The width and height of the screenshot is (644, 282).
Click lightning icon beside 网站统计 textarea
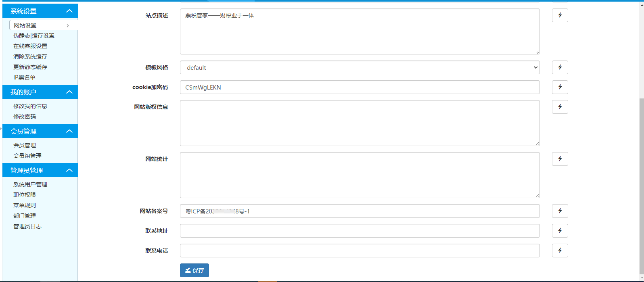[560, 159]
